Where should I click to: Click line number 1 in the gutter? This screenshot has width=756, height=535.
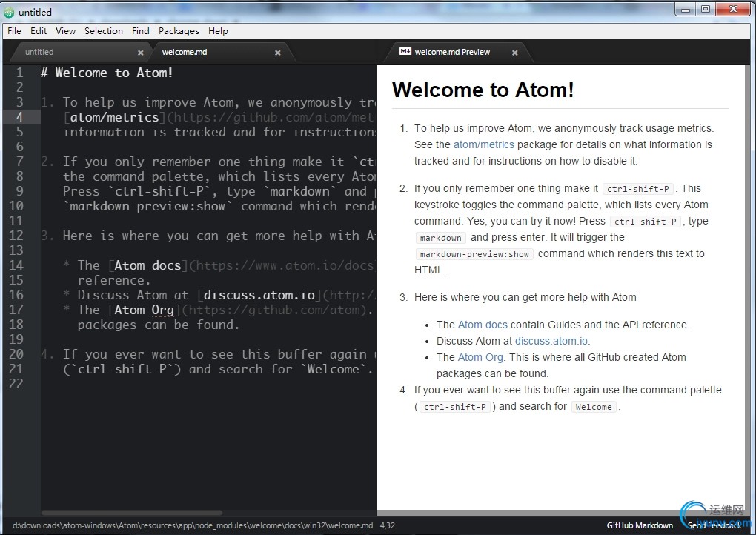pos(19,73)
